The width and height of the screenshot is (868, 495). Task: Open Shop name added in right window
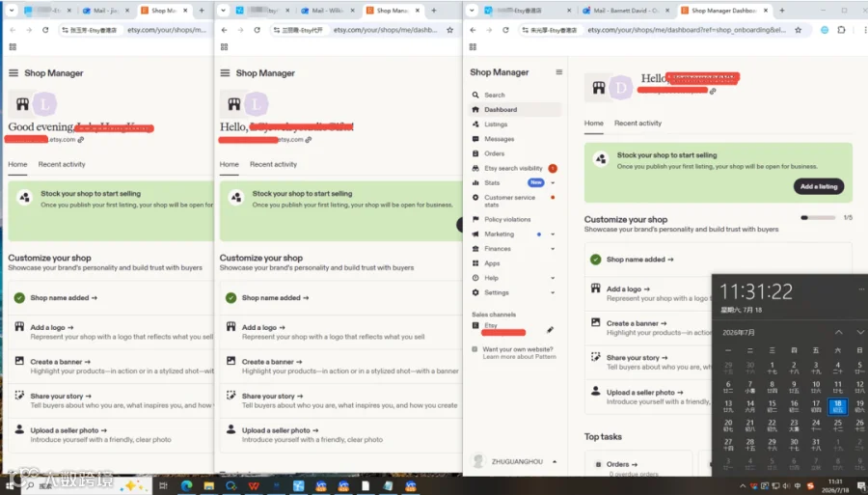640,260
